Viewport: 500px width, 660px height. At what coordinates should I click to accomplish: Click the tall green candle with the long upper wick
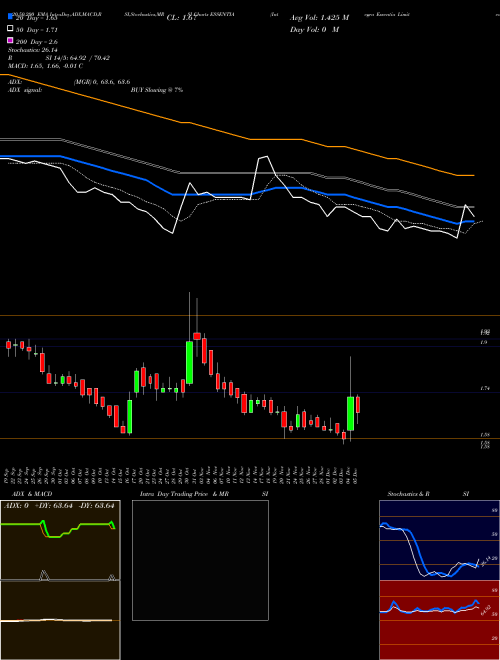click(189, 362)
